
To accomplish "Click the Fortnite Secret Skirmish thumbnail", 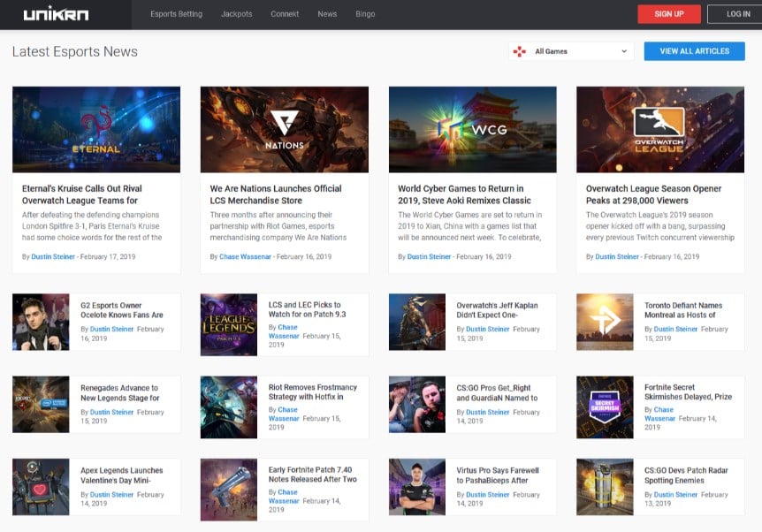I will tap(605, 407).
